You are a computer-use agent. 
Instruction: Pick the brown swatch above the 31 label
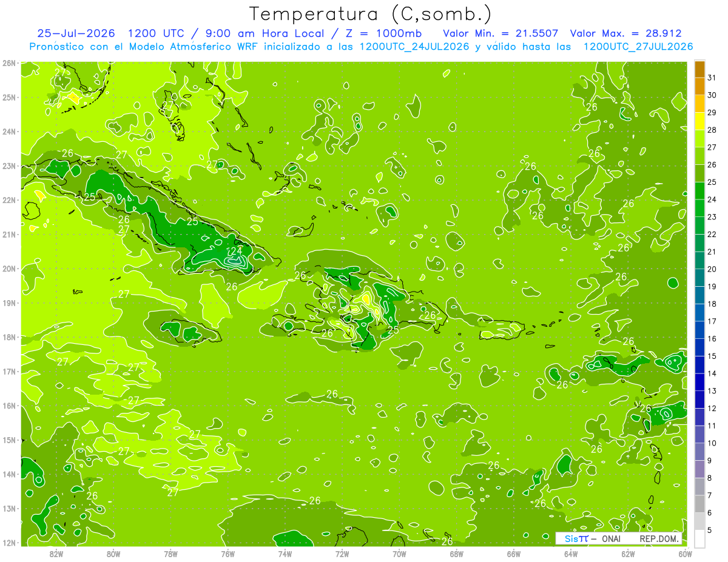[699, 69]
